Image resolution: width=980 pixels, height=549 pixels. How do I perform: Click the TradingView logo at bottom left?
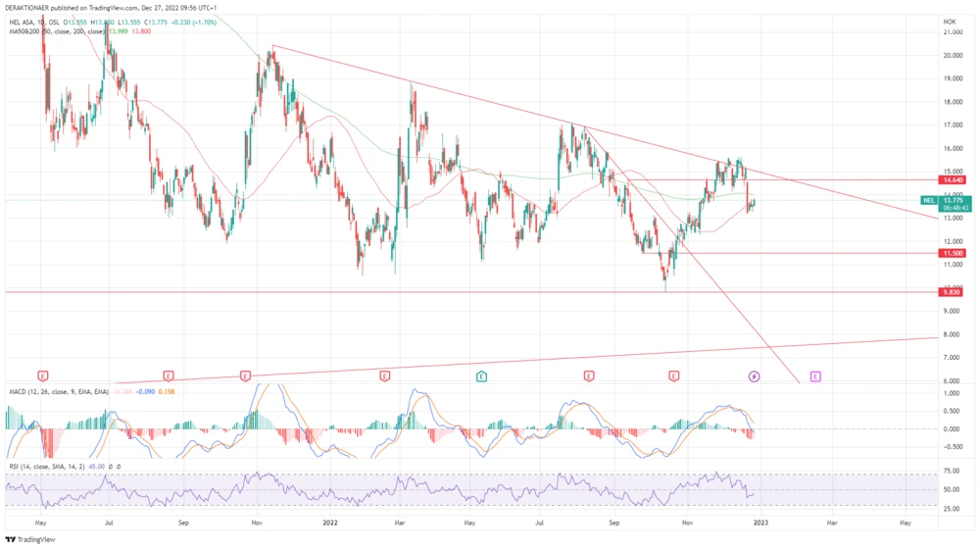[29, 539]
